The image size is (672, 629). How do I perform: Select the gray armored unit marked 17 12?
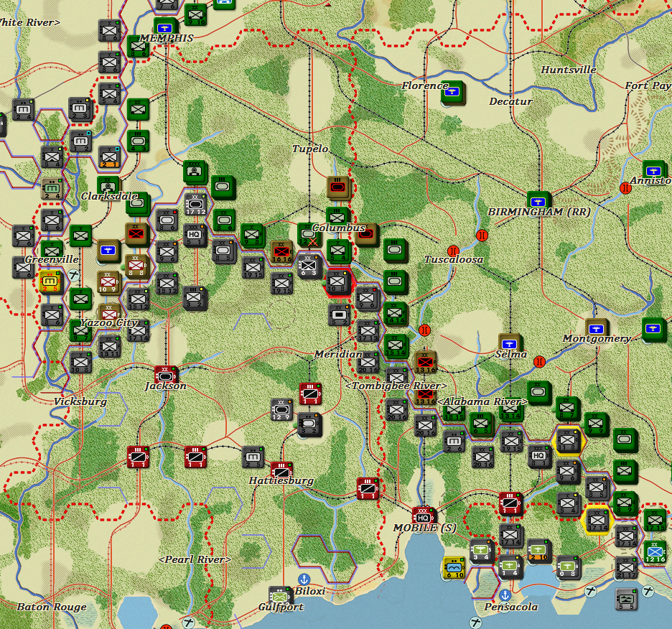pos(195,204)
